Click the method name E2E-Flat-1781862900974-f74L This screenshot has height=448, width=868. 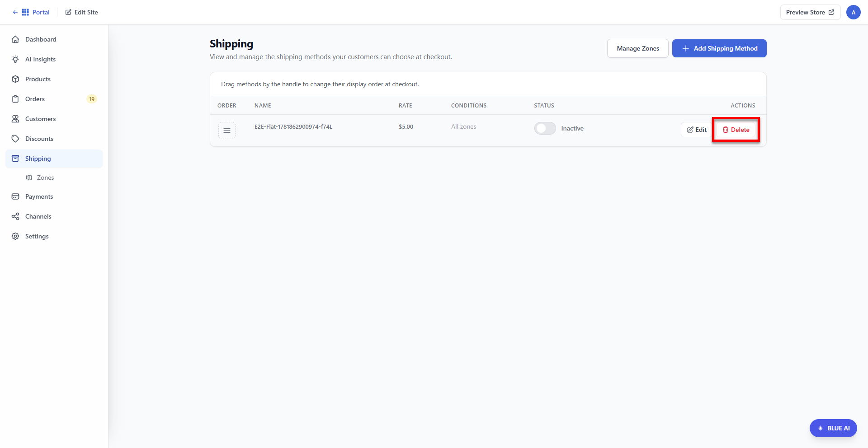point(293,126)
